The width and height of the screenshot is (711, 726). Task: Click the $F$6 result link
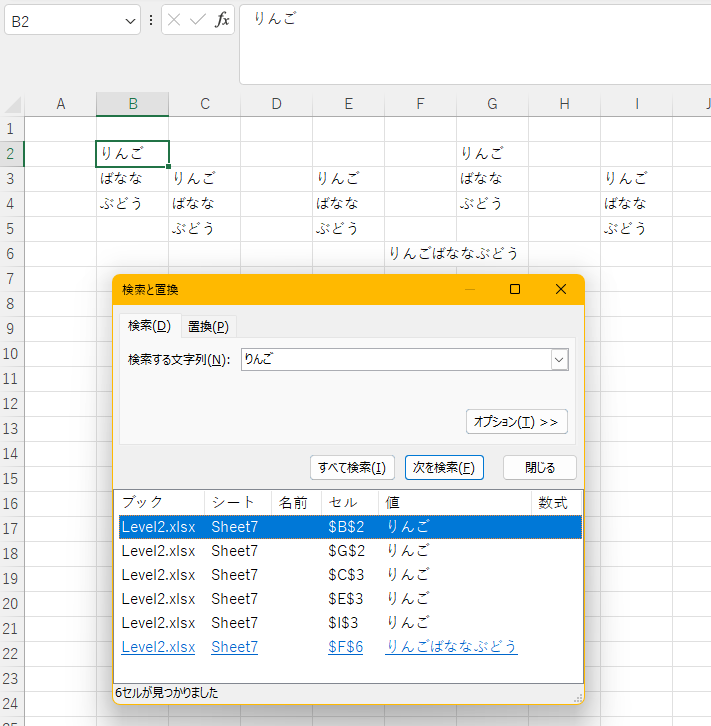tap(345, 647)
